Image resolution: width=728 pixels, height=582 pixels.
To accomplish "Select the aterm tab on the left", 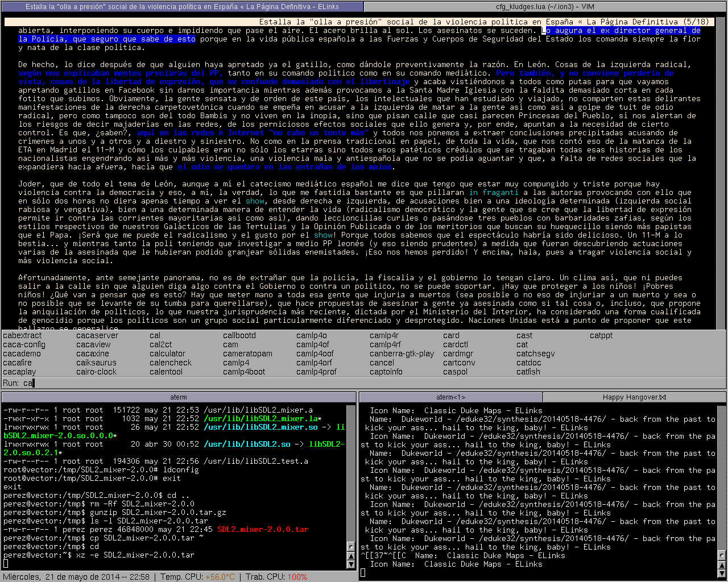I will click(179, 397).
